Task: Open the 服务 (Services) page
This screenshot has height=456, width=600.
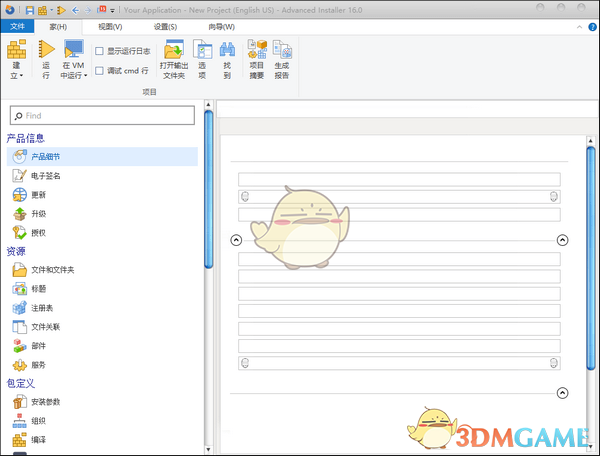Action: pos(29,365)
